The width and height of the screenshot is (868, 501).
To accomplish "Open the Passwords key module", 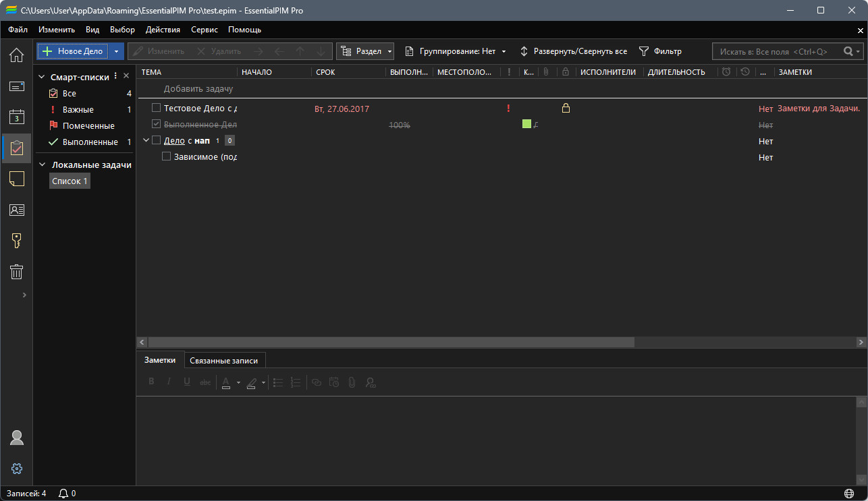I will pyautogui.click(x=16, y=241).
